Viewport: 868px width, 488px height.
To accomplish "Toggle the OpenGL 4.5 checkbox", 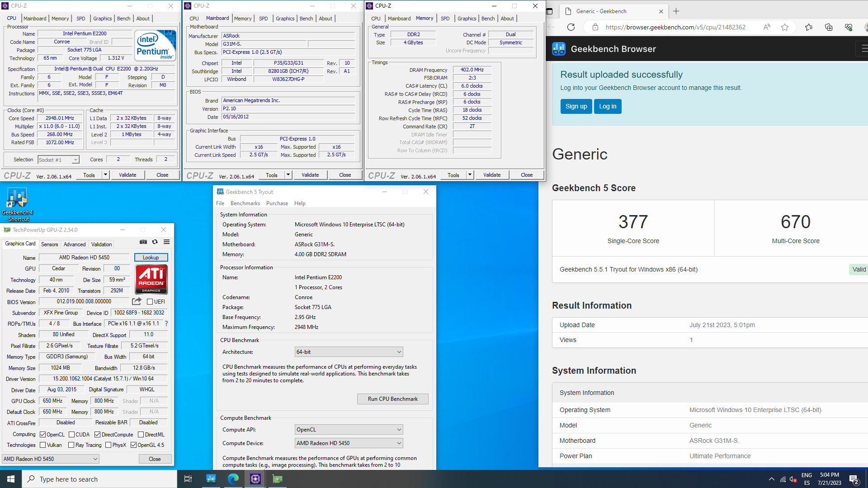I will coord(134,445).
